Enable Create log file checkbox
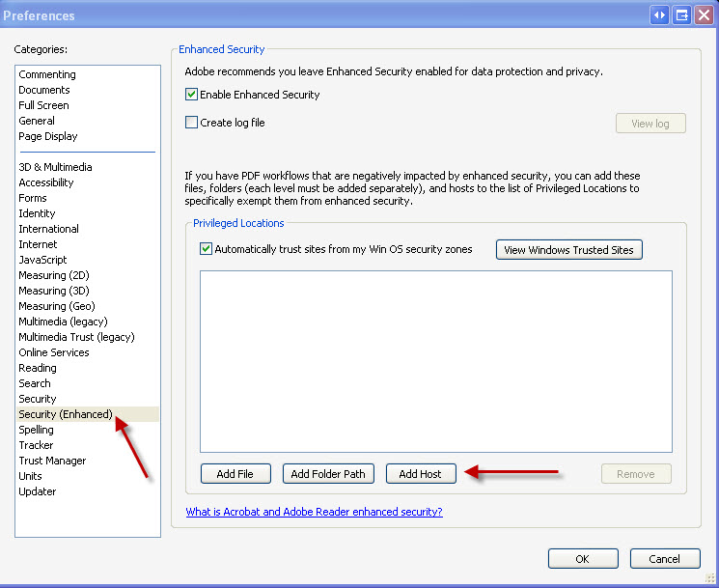This screenshot has width=719, height=588. point(191,123)
